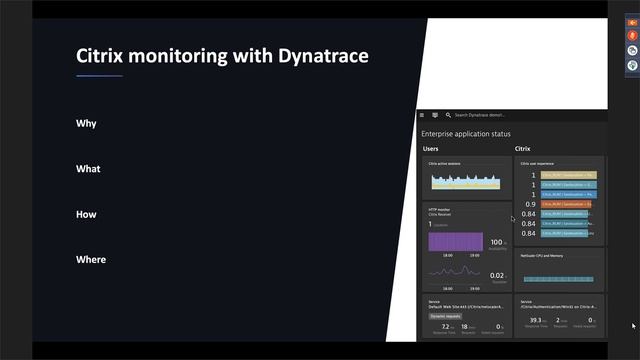This screenshot has height=360, width=640.
Task: Click the 0.02 duration value
Action: 496,276
